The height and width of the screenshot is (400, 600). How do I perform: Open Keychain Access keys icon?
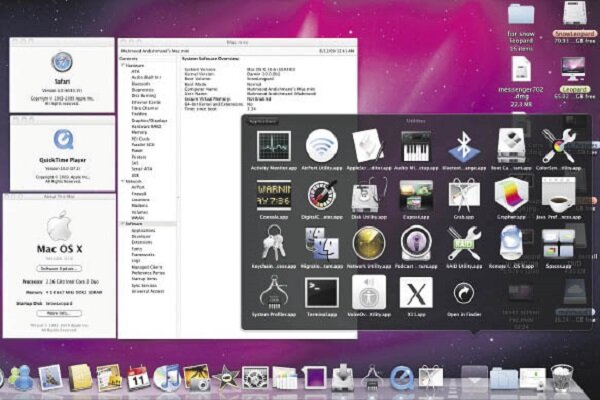click(274, 243)
